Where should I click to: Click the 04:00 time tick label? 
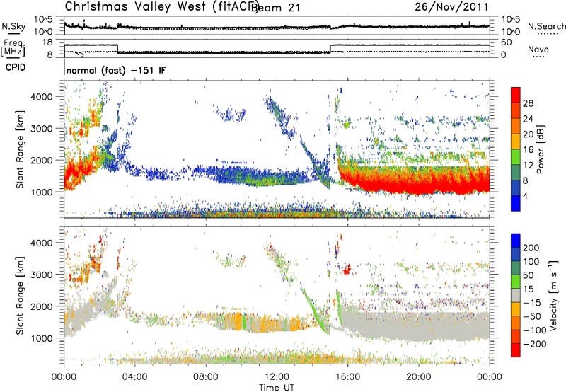click(134, 377)
